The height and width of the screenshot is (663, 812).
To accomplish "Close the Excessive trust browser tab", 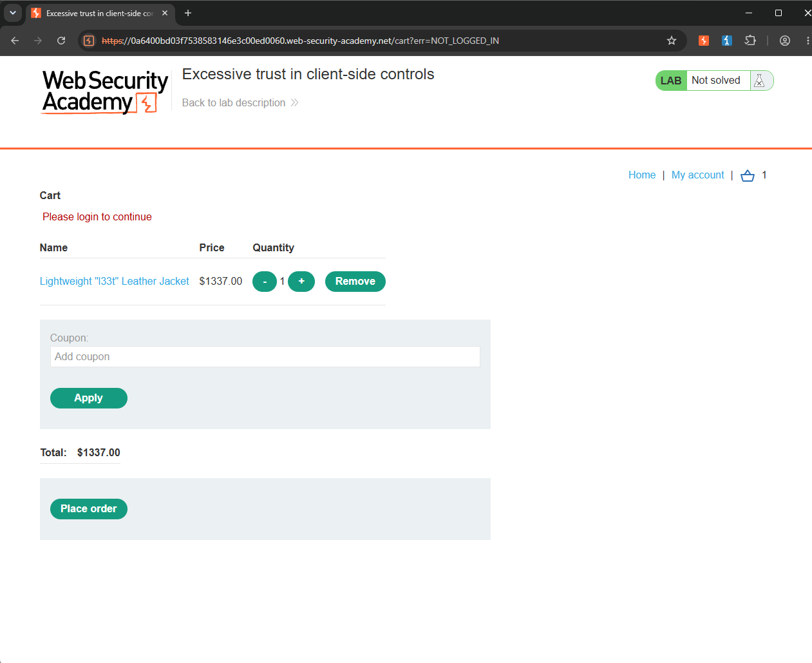I will pyautogui.click(x=165, y=13).
